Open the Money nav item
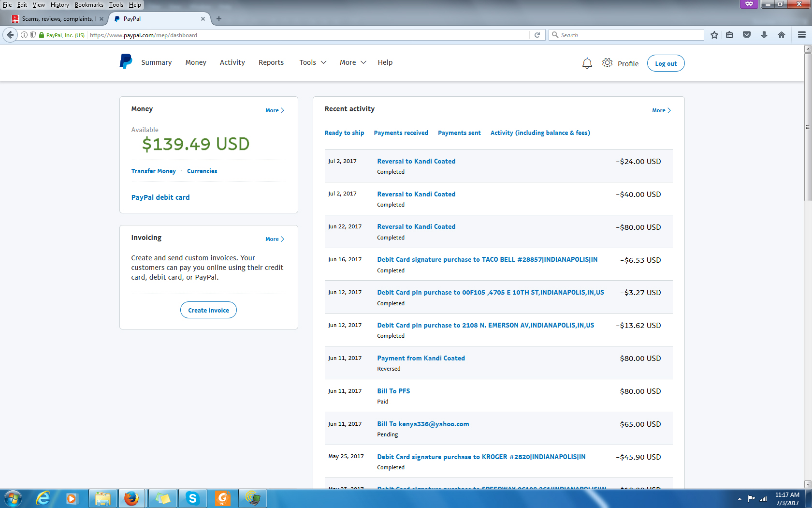The width and height of the screenshot is (812, 508). click(196, 62)
